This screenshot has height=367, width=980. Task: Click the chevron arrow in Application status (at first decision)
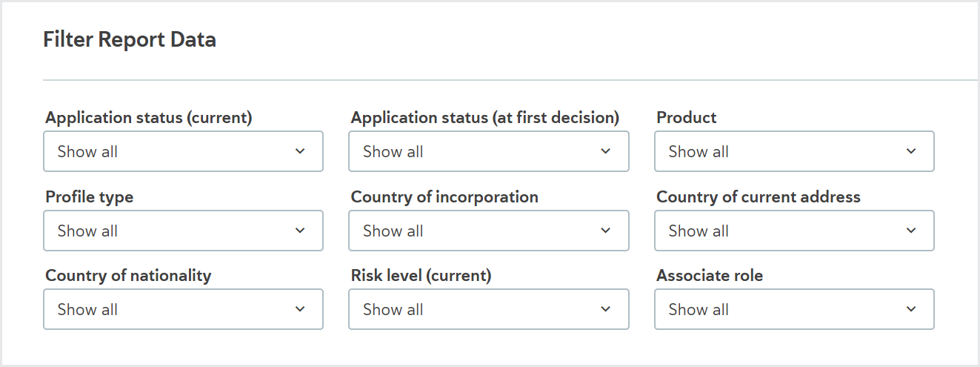pyautogui.click(x=605, y=151)
